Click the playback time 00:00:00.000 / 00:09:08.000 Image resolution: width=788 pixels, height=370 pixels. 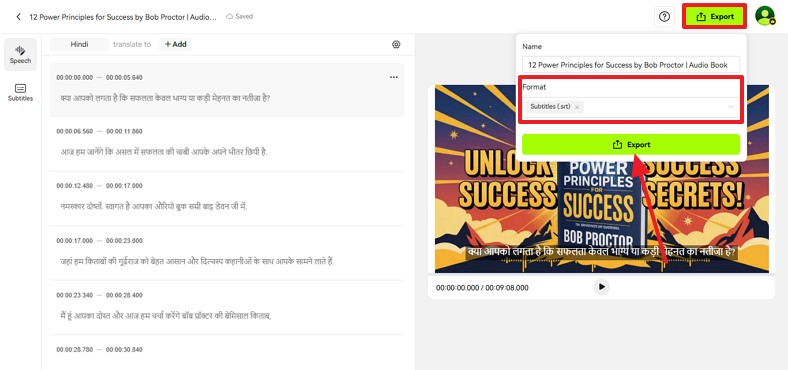(x=482, y=288)
